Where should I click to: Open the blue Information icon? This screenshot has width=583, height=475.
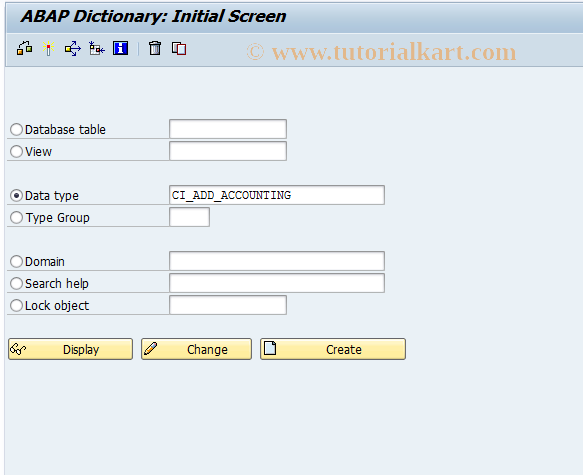tap(120, 48)
